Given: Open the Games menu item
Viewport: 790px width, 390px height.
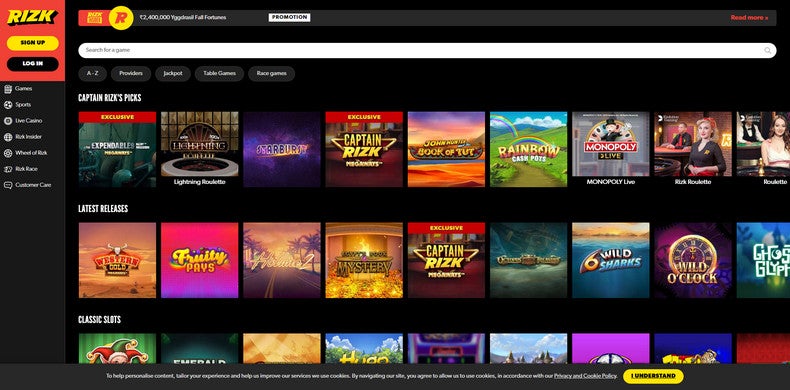Looking at the screenshot, I should 23,89.
